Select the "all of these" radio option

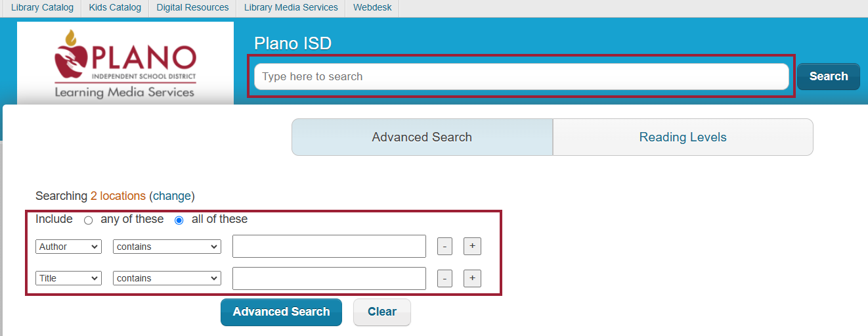pos(179,220)
